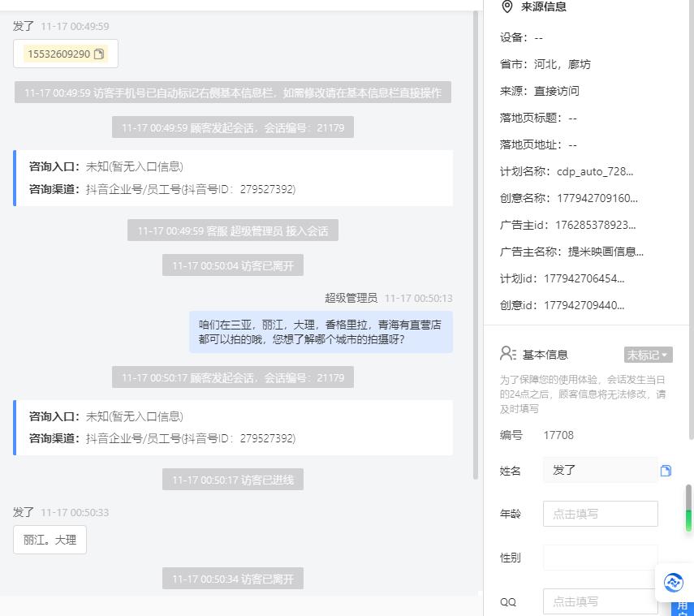
Task: Open the 未标记 tag dropdown
Action: [x=648, y=355]
